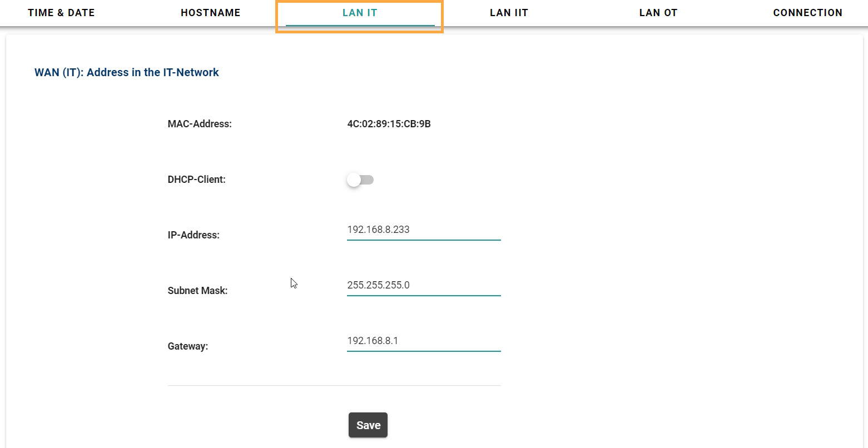Click the teal underline beneath LAN IT
The width and height of the screenshot is (868, 448).
click(x=360, y=26)
